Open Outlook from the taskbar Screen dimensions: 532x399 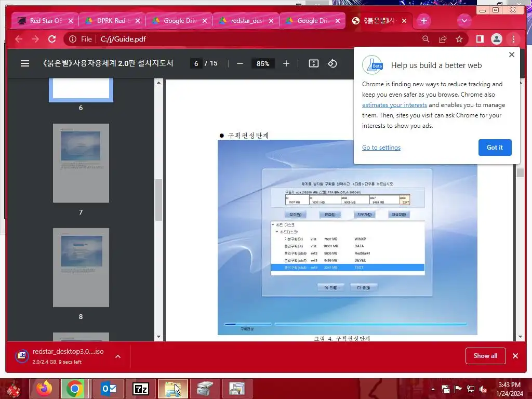109,389
